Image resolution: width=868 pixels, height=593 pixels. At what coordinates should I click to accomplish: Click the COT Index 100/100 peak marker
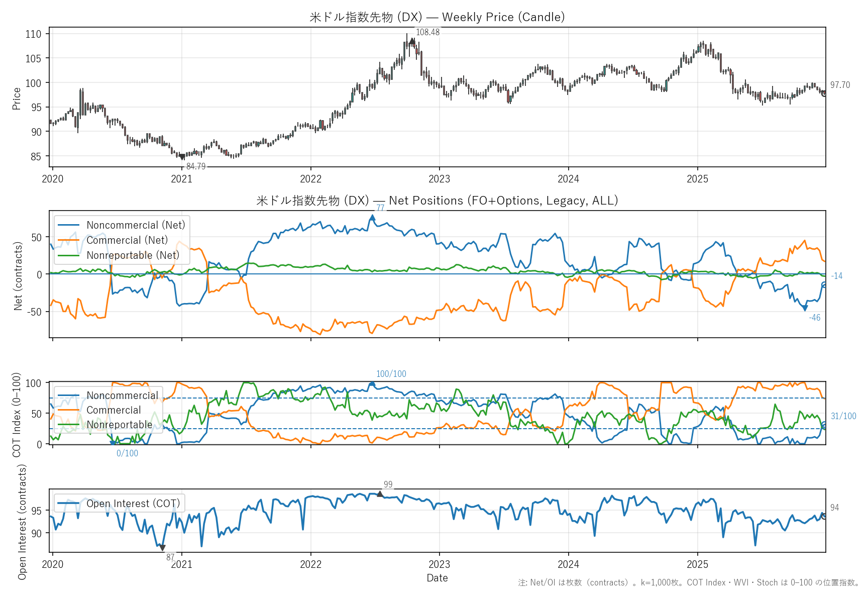coord(372,384)
